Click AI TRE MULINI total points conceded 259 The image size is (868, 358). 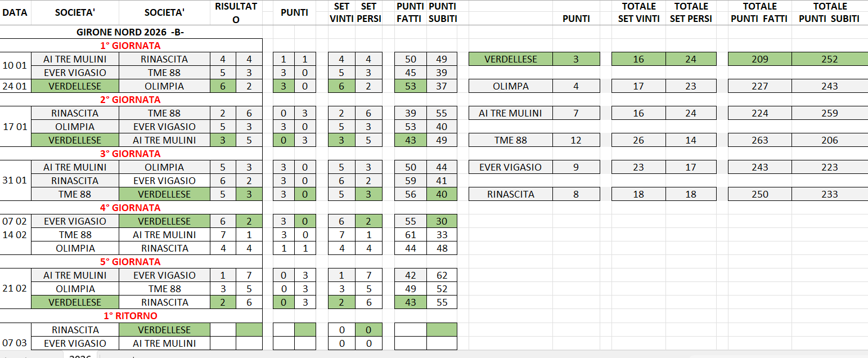[x=830, y=113]
